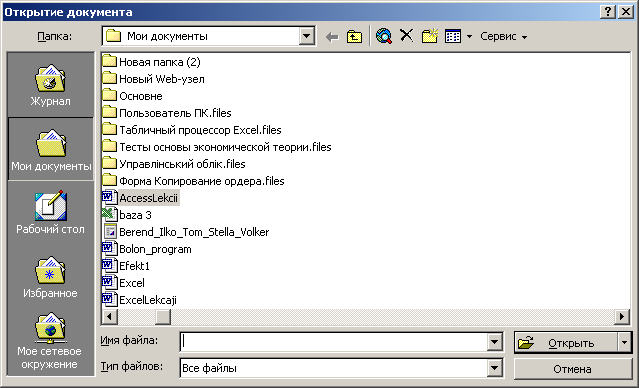Click the Back arrow toolbar button
639x388 pixels.
click(x=333, y=37)
